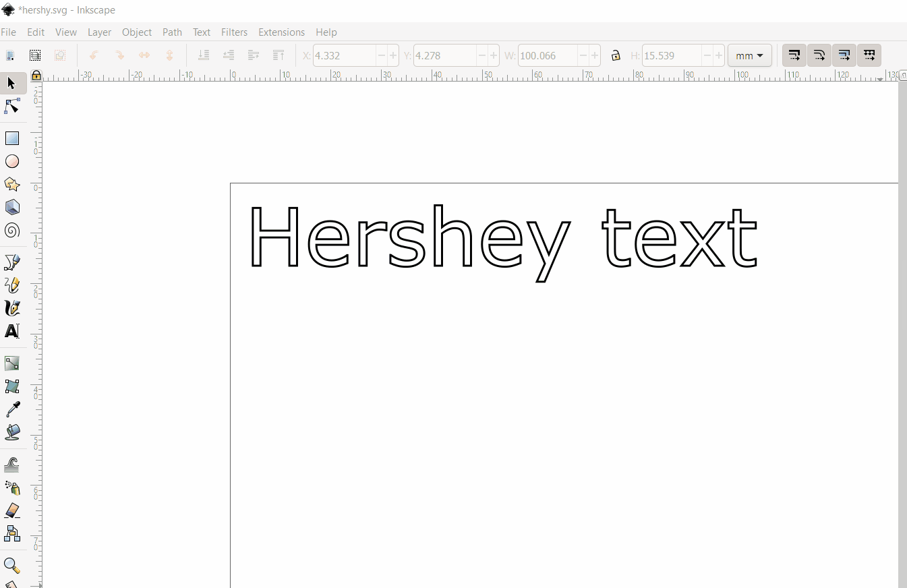Toggle scale rounded corners option
The width and height of the screenshot is (907, 588).
(x=819, y=55)
